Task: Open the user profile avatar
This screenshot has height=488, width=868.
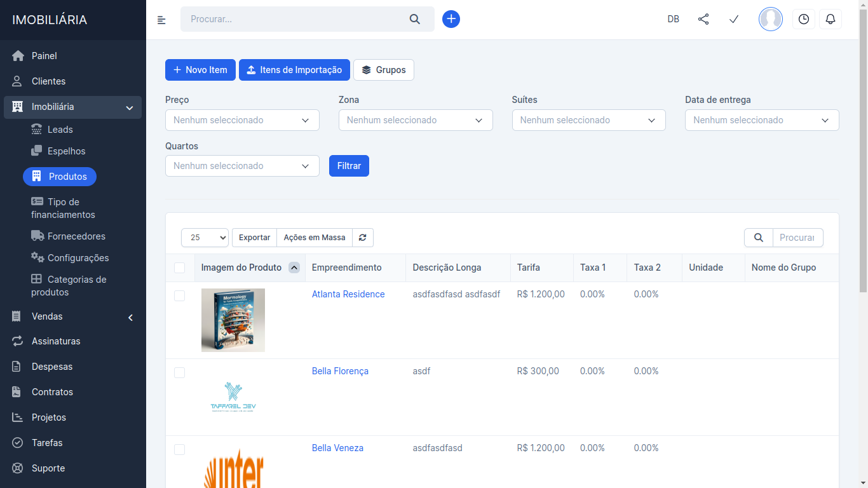Action: tap(770, 19)
